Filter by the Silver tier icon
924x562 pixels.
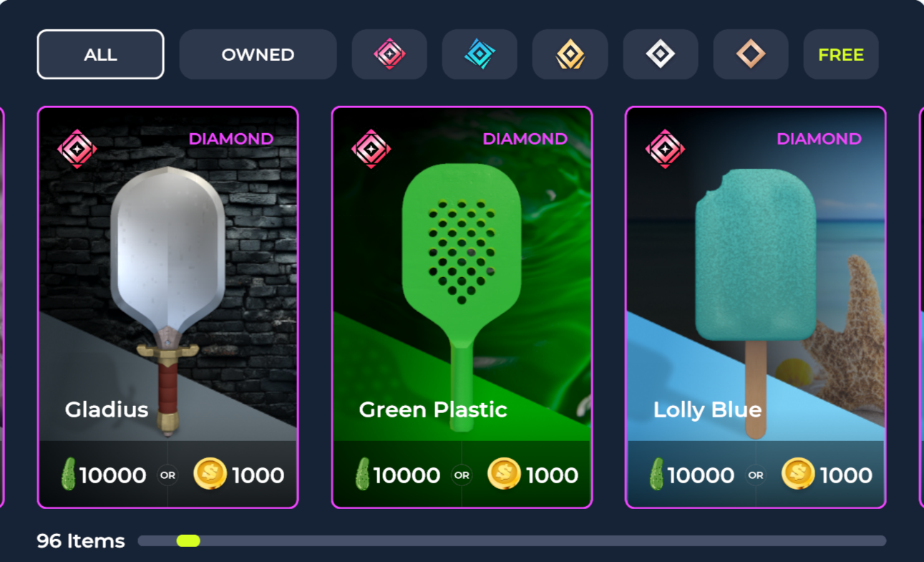(x=660, y=54)
